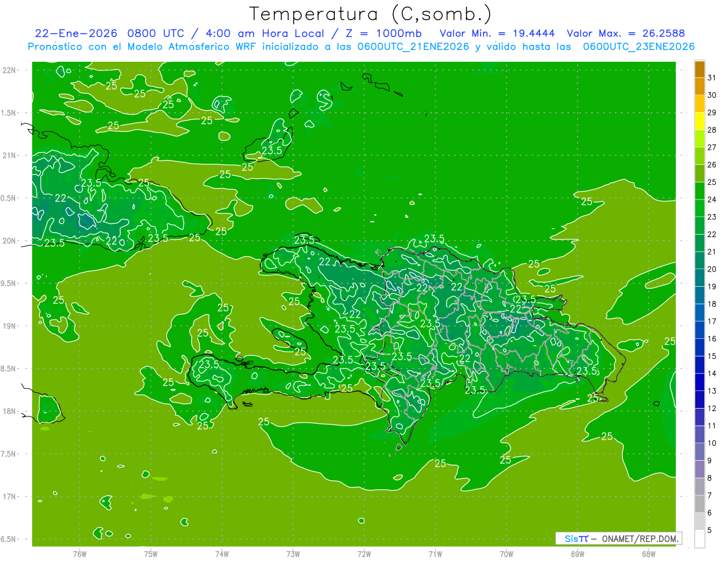The height and width of the screenshot is (562, 728).
Task: Click the legend scale label '7'
Action: 710,495
